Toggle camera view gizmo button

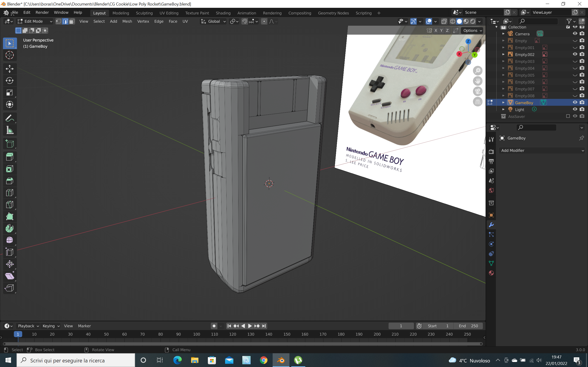click(x=478, y=92)
